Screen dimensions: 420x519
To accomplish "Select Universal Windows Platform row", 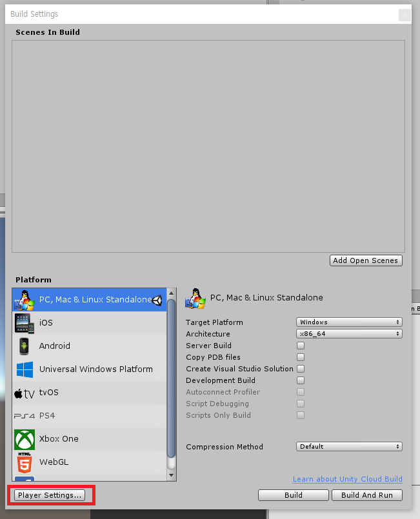I will click(x=89, y=369).
